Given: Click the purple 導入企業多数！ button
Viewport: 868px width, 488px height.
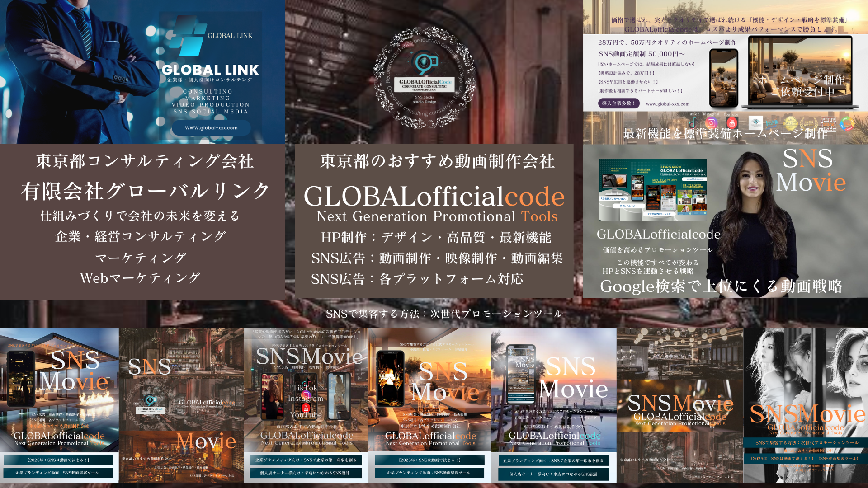Looking at the screenshot, I should (x=618, y=103).
